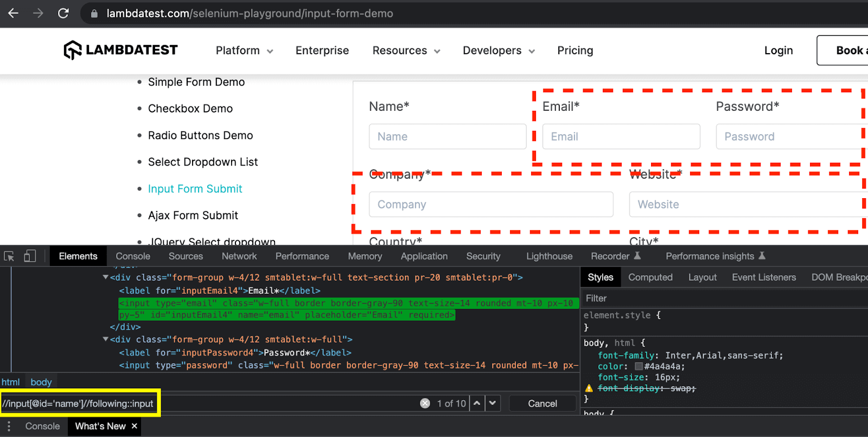The height and width of the screenshot is (437, 868).
Task: Click the browser back arrow
Action: [x=14, y=13]
